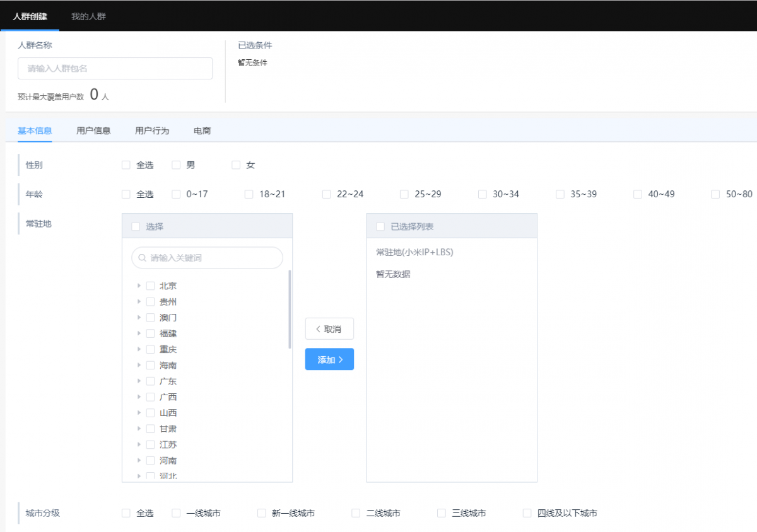Open 我的人群 tab

pos(88,16)
